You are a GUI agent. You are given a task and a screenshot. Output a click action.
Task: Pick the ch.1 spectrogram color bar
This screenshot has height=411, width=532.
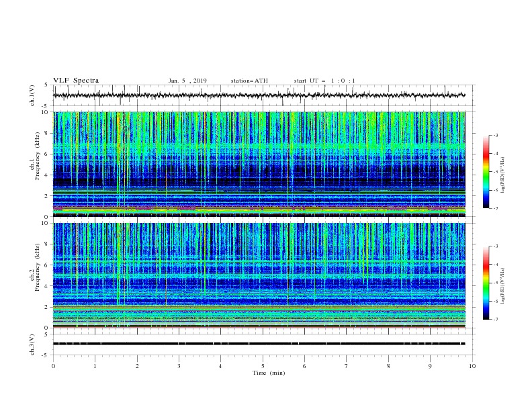point(486,172)
